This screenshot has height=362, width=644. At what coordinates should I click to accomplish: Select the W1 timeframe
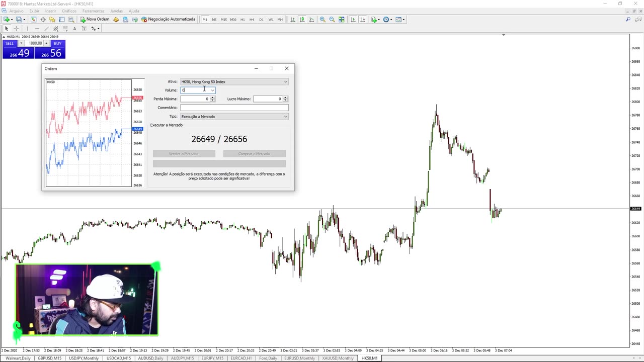[271, 19]
